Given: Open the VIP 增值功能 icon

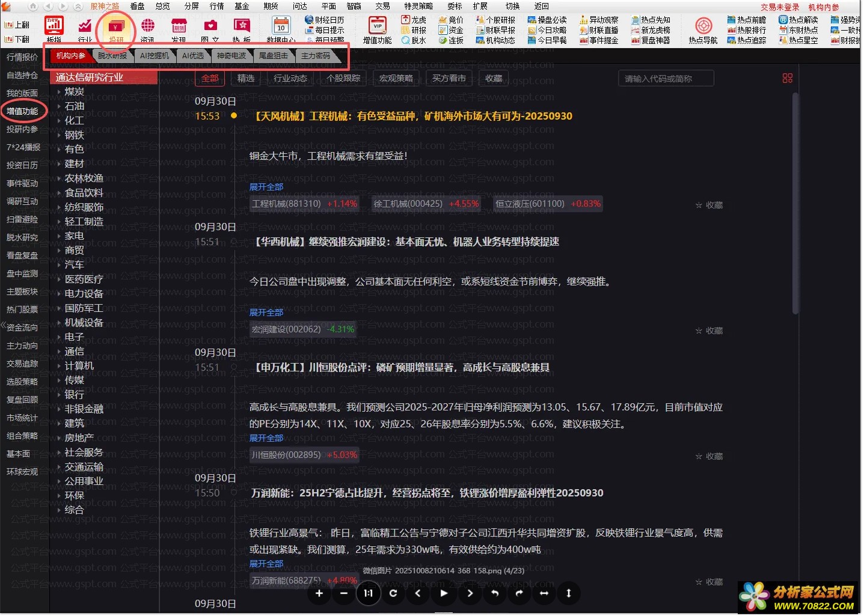Looking at the screenshot, I should point(378,29).
